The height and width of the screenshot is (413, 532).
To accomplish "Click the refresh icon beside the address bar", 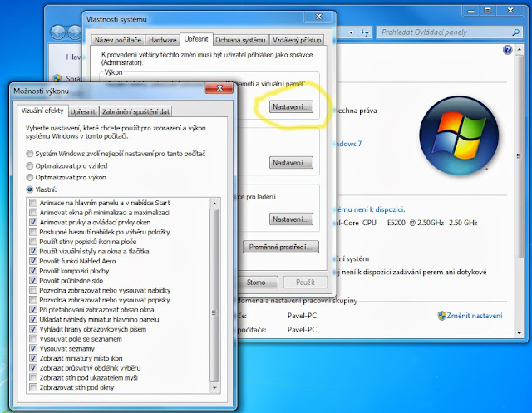I will pos(365,32).
